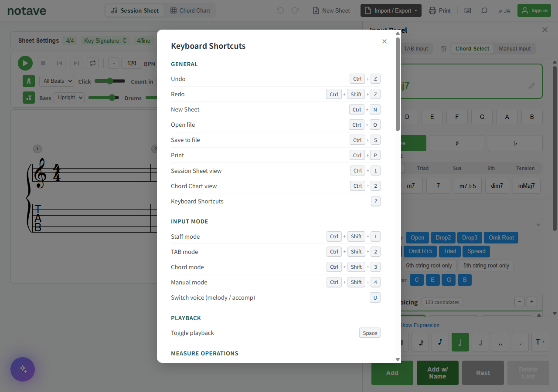
Task: Click the layout icon left of Chord Select
Action: pos(444,49)
